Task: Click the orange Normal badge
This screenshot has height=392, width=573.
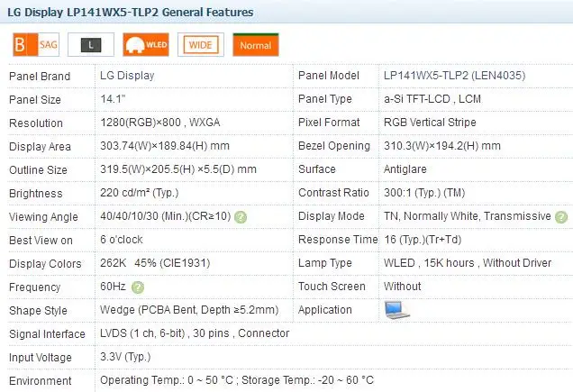Action: 256,45
